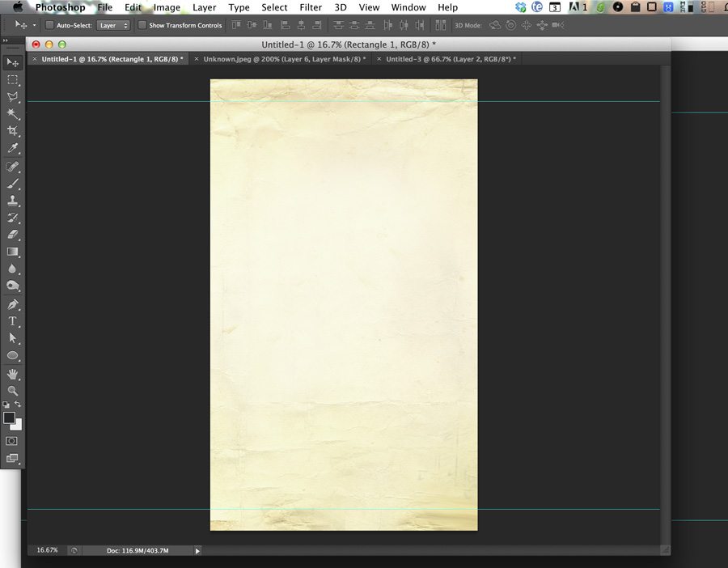
Task: Distribute top edges in options bar
Action: (339, 25)
